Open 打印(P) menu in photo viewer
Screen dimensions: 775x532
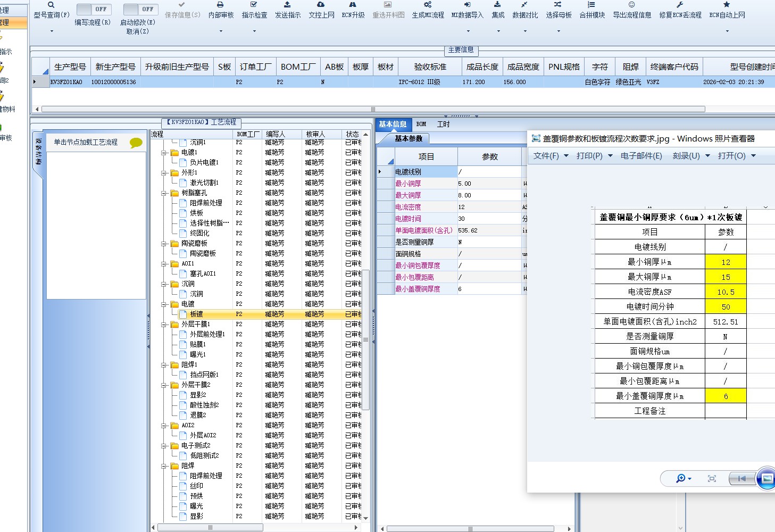tap(594, 156)
